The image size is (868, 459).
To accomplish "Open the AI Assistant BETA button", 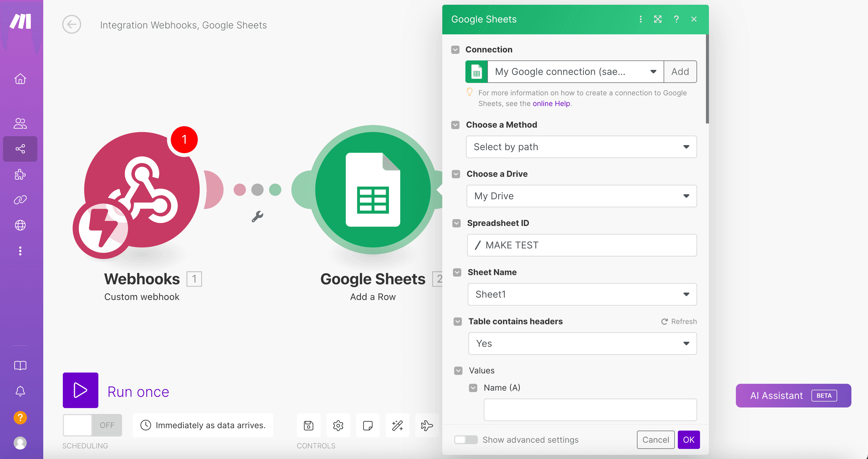I will click(x=794, y=395).
